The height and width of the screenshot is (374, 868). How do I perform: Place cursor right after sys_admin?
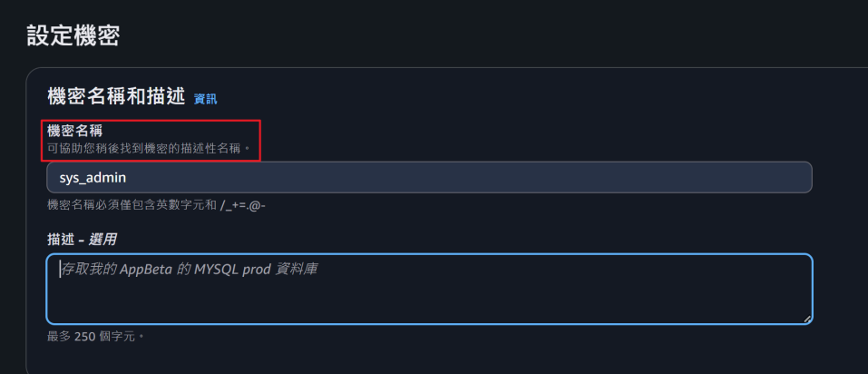pos(127,177)
